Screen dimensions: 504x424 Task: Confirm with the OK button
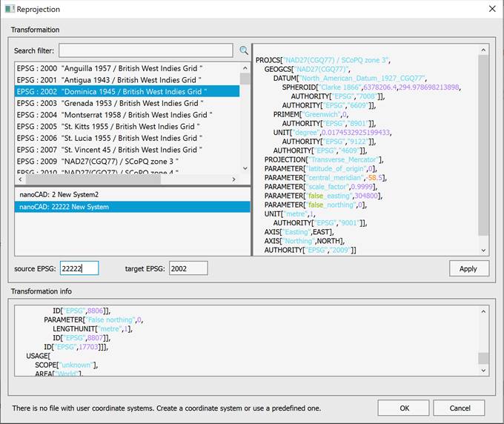pyautogui.click(x=403, y=408)
